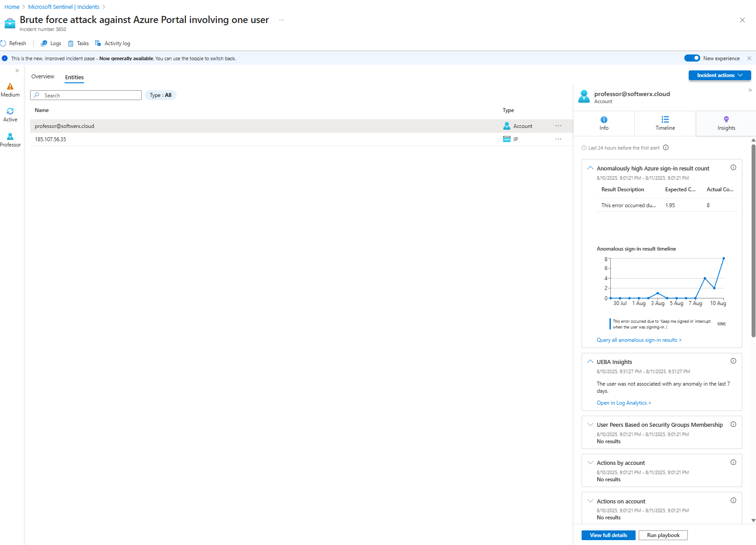Open Logs from the toolbar
The height and width of the screenshot is (545, 756).
[51, 43]
